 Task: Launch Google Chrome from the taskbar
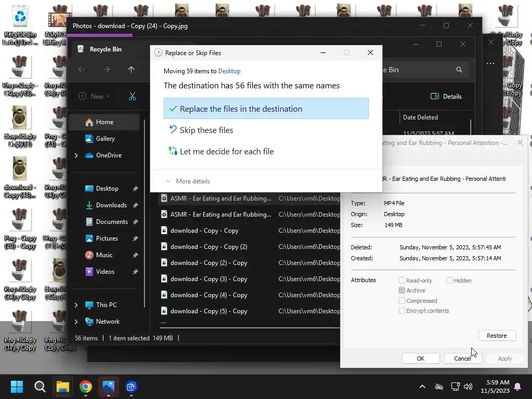[x=86, y=387]
